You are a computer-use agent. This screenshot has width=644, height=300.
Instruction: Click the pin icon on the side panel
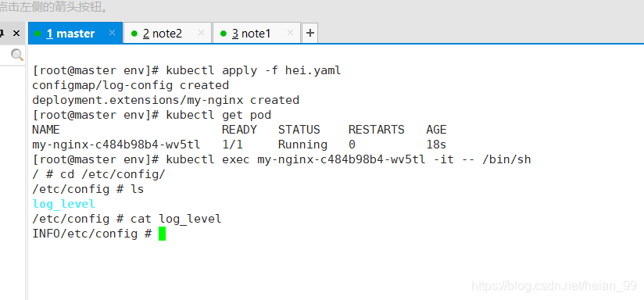[x=2, y=34]
